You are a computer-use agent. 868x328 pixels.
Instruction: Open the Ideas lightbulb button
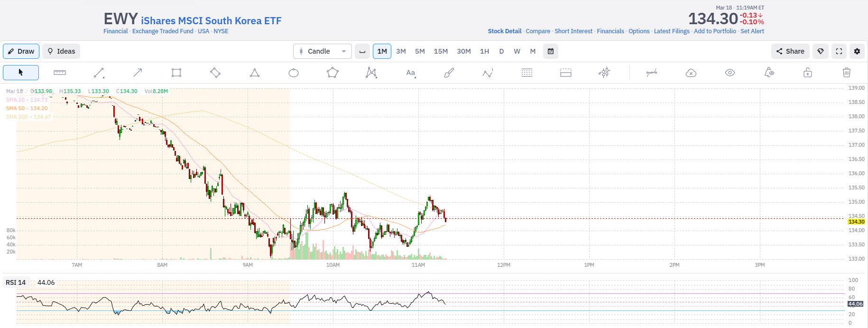pyautogui.click(x=61, y=51)
